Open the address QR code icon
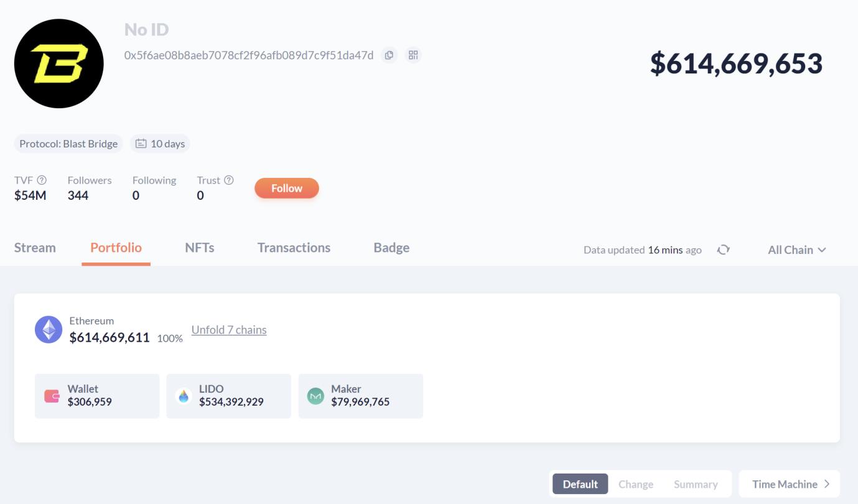This screenshot has width=858, height=504. [x=413, y=55]
